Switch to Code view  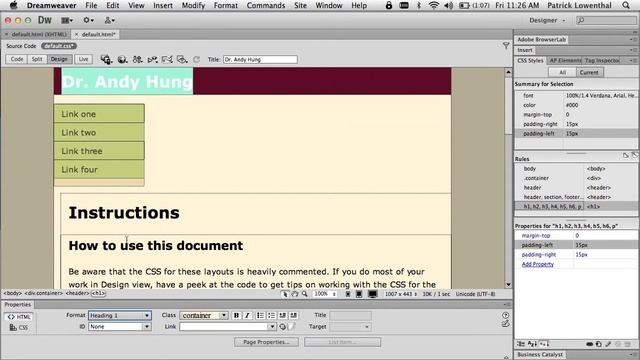tap(17, 59)
